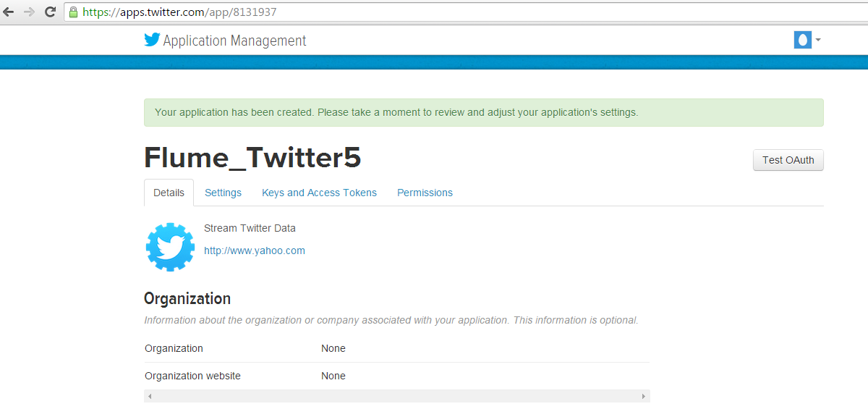Viewport: 868px width, 417px height.
Task: Click the green padlock security icon
Action: (73, 12)
